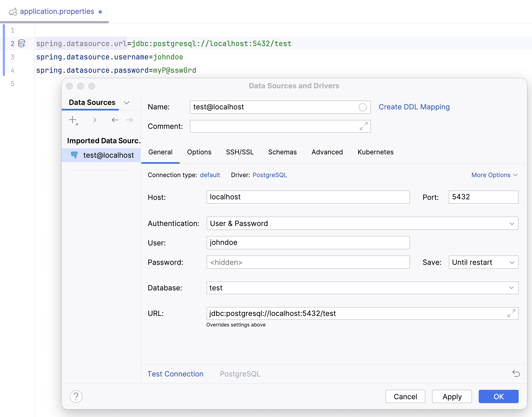The height and width of the screenshot is (417, 532).
Task: Click the revert changes icon near Test Connection
Action: coord(516,374)
